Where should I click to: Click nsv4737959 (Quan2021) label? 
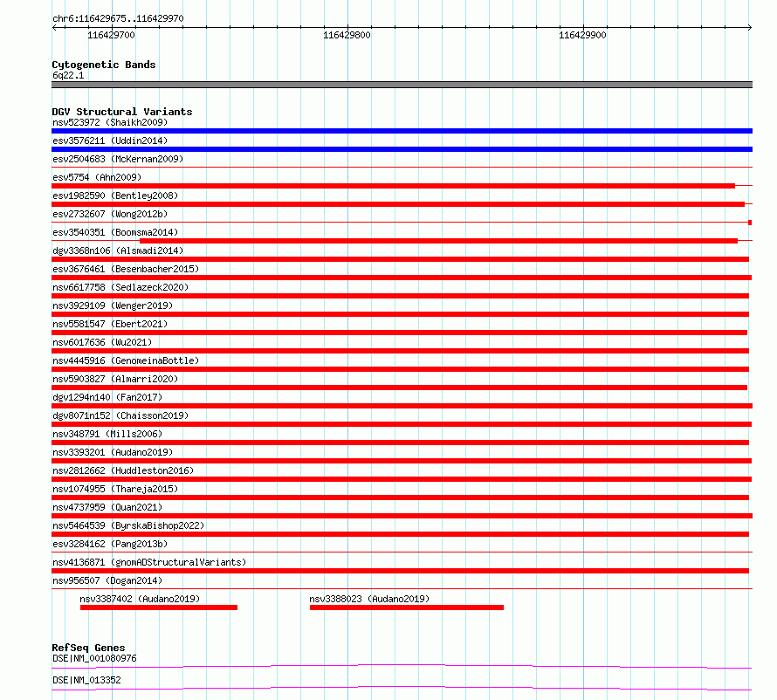pyautogui.click(x=107, y=507)
